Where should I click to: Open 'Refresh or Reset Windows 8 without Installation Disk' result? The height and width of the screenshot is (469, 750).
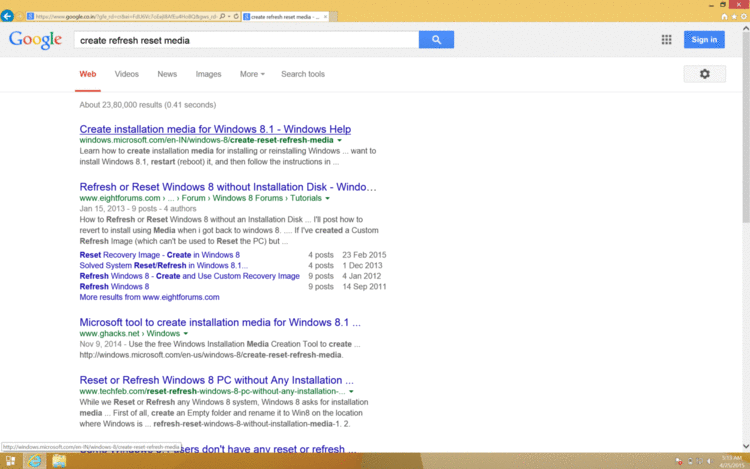pos(228,187)
